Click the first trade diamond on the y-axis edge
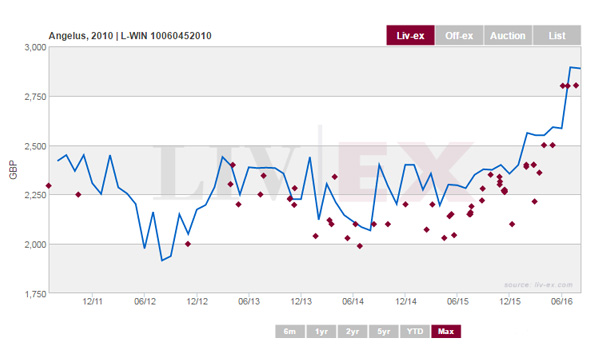The width and height of the screenshot is (600, 360). point(49,186)
